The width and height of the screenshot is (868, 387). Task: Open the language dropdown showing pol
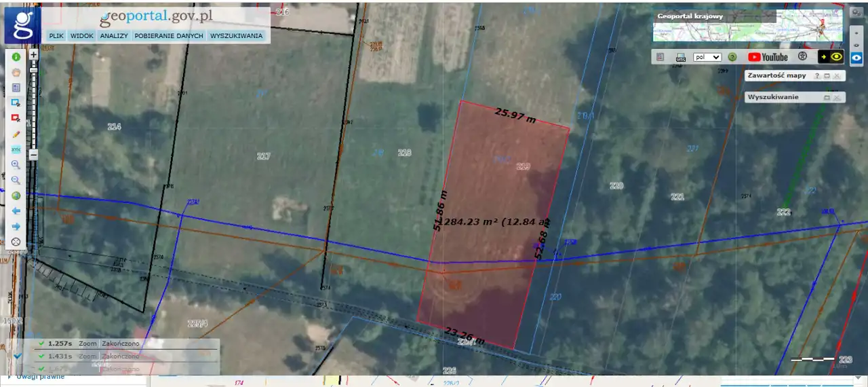[x=707, y=58]
